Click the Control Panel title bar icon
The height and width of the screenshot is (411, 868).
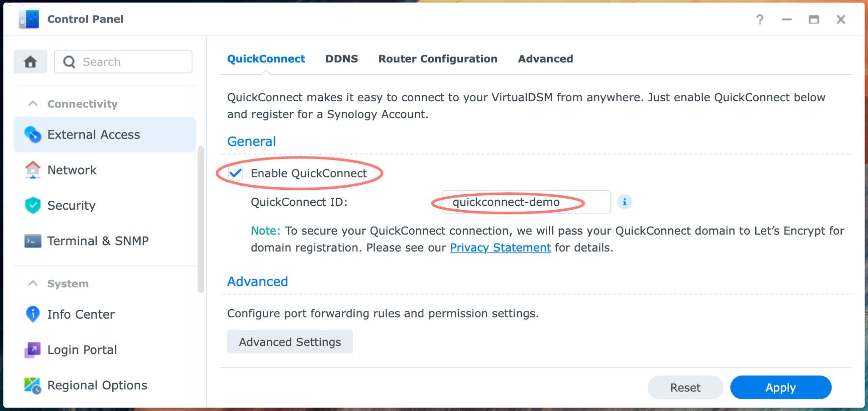click(28, 19)
